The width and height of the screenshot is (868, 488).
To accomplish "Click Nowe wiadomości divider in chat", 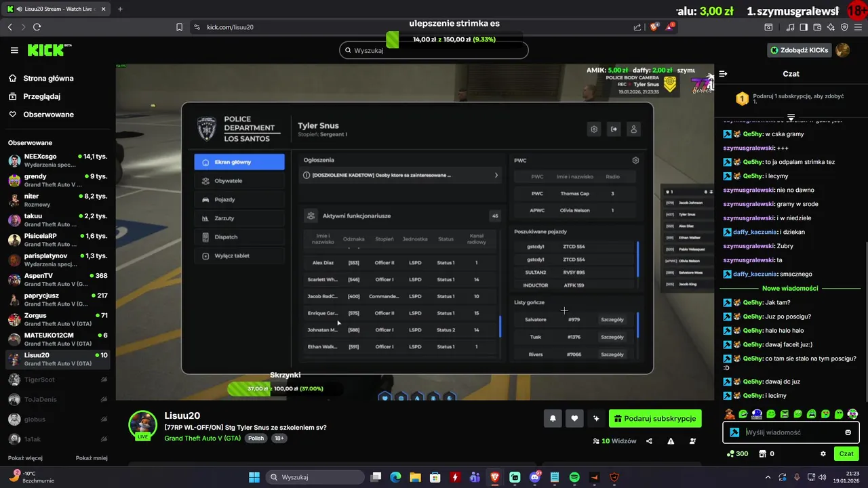I will 790,288.
